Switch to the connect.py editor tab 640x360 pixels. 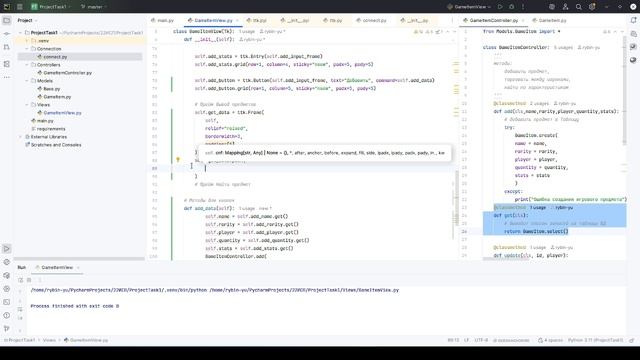point(371,20)
